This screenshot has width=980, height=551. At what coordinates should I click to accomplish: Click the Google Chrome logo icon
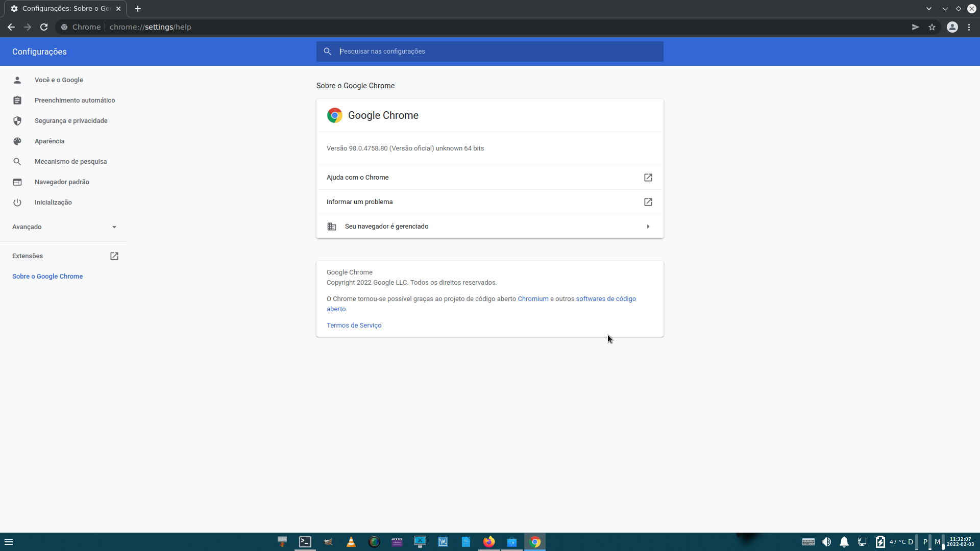pos(335,115)
